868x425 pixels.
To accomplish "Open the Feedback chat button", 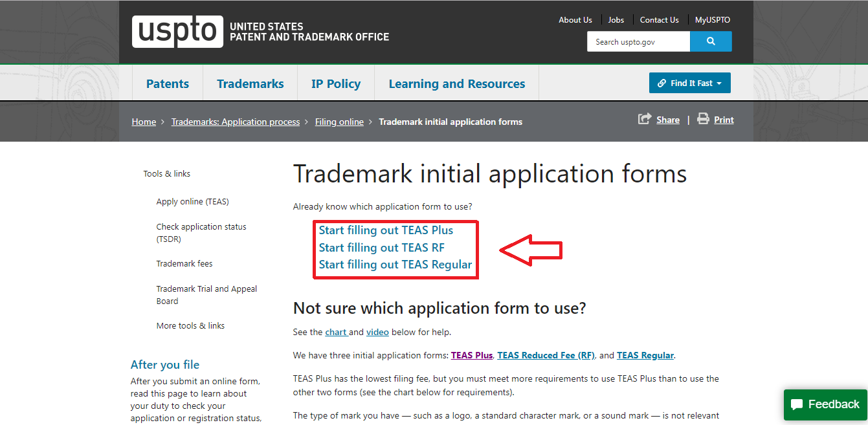I will coord(825,404).
